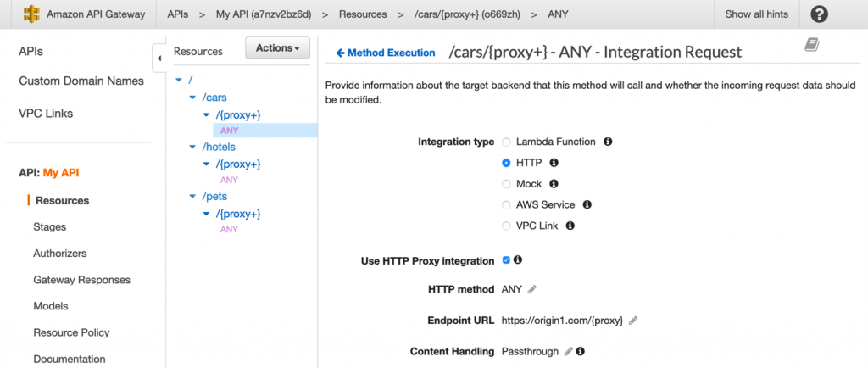Edit the Endpoint URL pencil icon
Screen dimensions: 868x368
pyautogui.click(x=633, y=321)
